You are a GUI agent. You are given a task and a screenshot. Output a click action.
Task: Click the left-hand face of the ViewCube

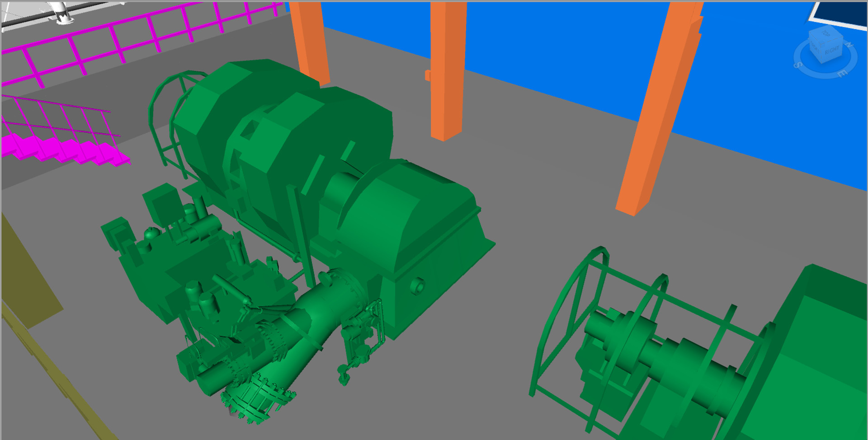814,47
